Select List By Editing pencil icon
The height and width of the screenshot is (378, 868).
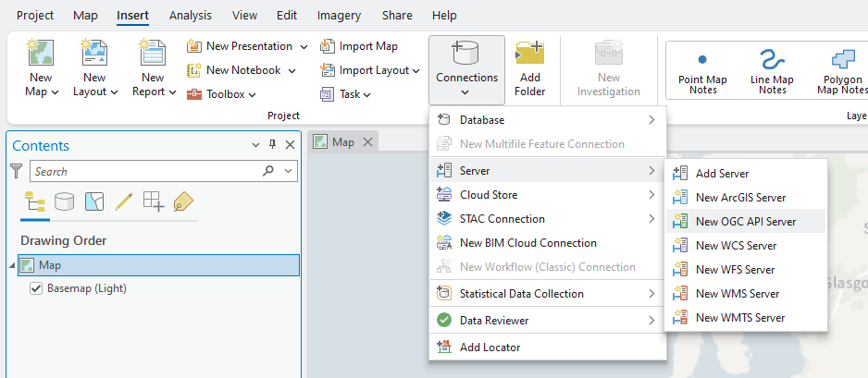pyautogui.click(x=123, y=201)
